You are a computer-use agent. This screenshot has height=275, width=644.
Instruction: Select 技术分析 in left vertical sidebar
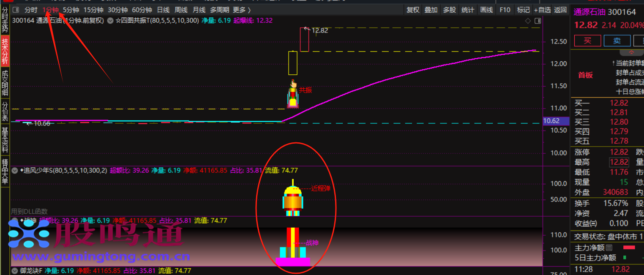pos(5,51)
